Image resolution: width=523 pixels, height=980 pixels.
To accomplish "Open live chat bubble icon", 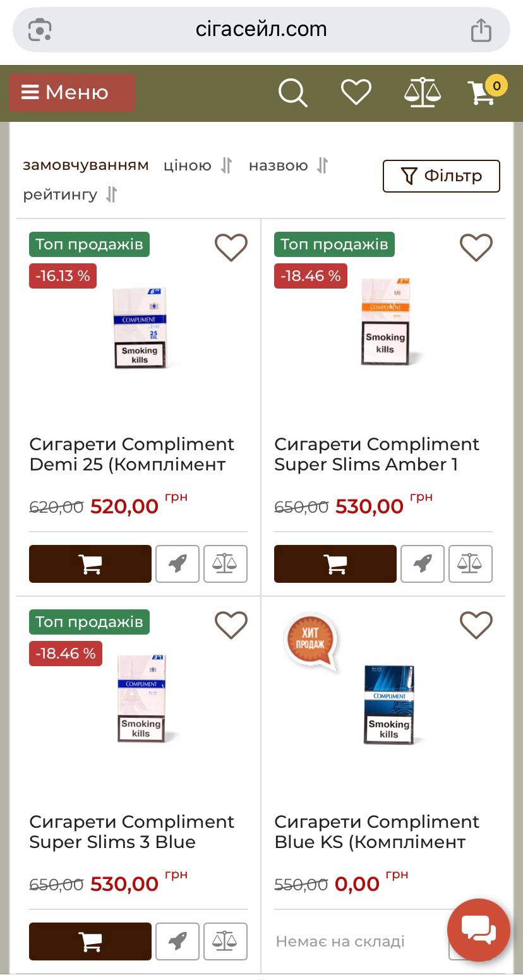I will [479, 930].
